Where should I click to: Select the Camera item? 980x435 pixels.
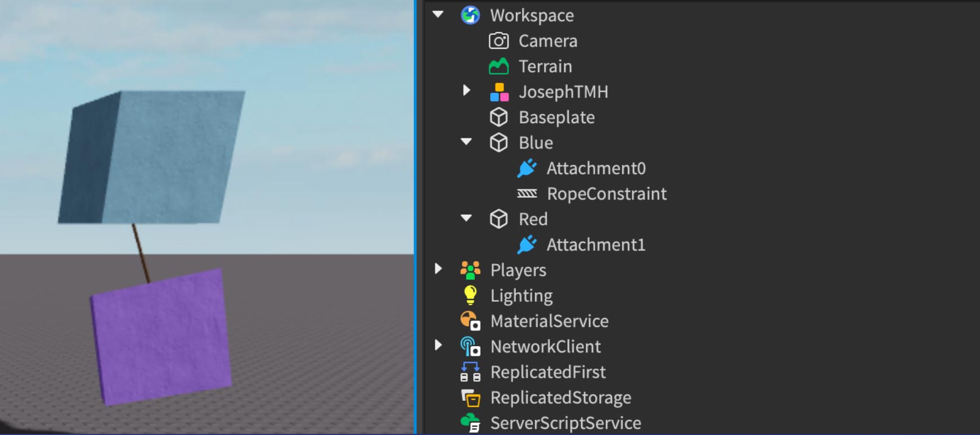(x=547, y=41)
